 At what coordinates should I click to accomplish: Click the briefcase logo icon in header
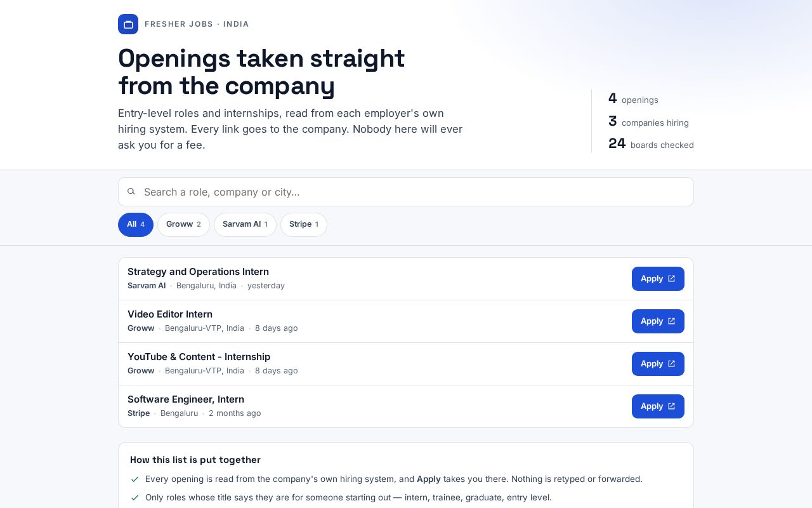click(x=128, y=24)
